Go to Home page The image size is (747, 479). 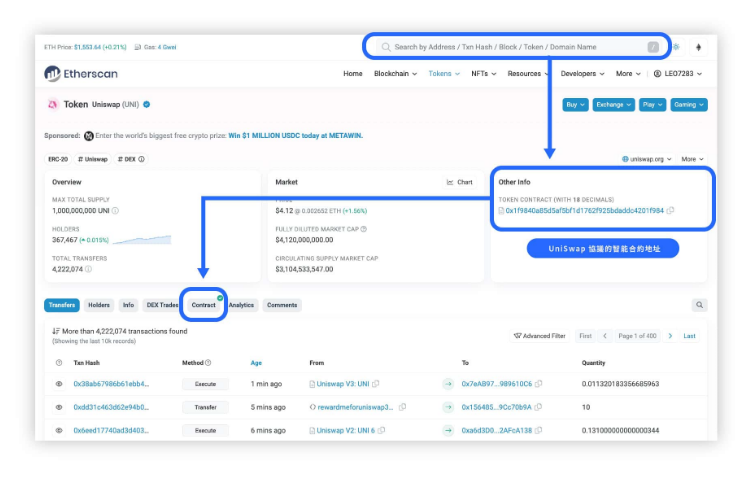coord(353,74)
